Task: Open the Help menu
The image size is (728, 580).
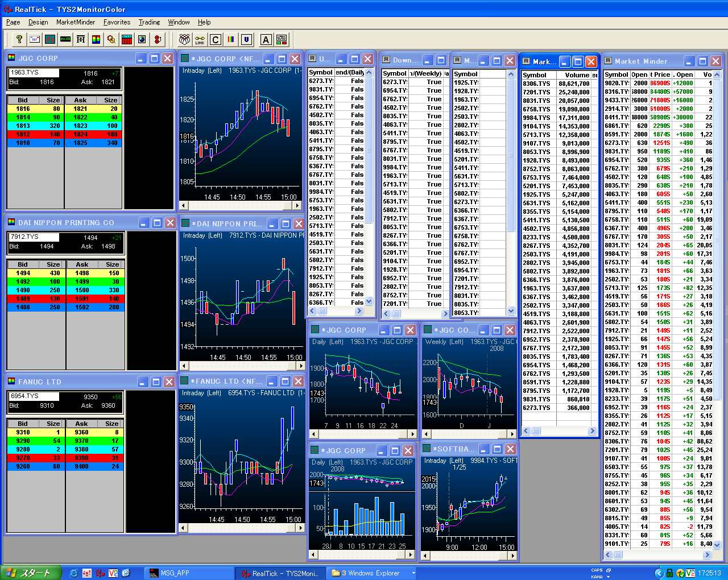Action: coord(204,22)
